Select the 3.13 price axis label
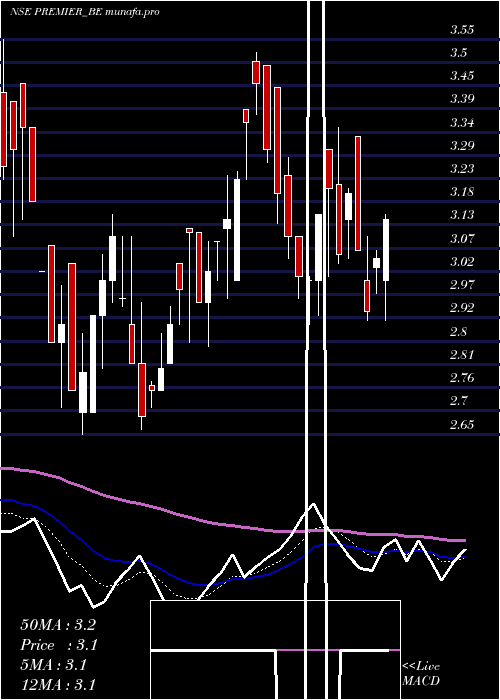500x700 pixels. 462,215
